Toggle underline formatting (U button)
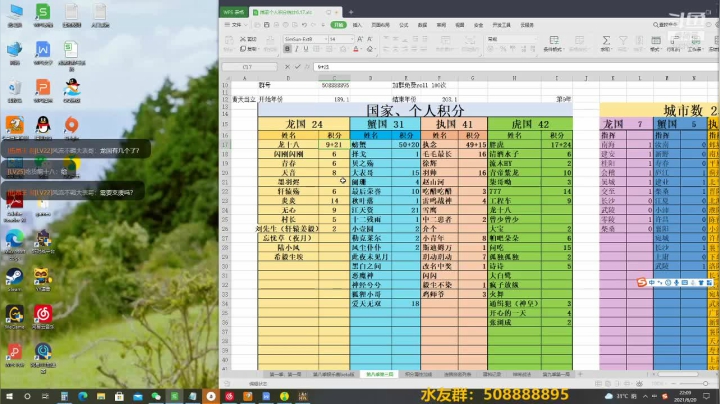 coord(305,49)
